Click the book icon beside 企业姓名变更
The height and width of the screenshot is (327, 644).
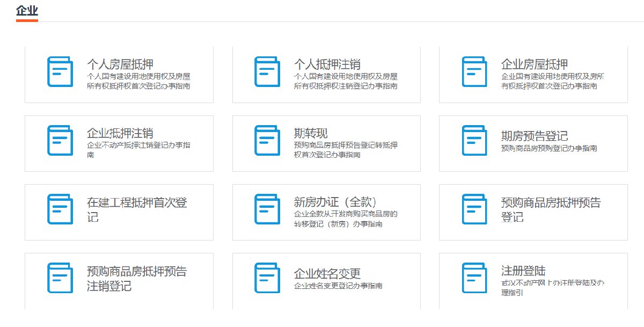267,278
